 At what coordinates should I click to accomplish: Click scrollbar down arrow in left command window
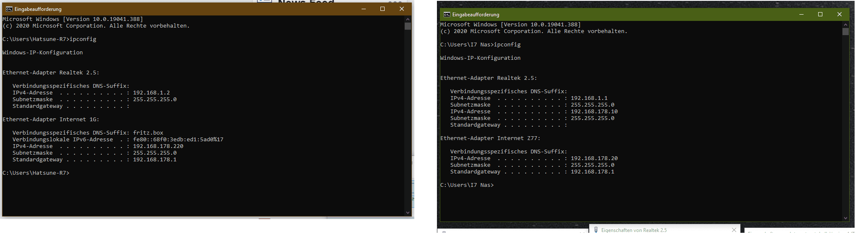(408, 212)
